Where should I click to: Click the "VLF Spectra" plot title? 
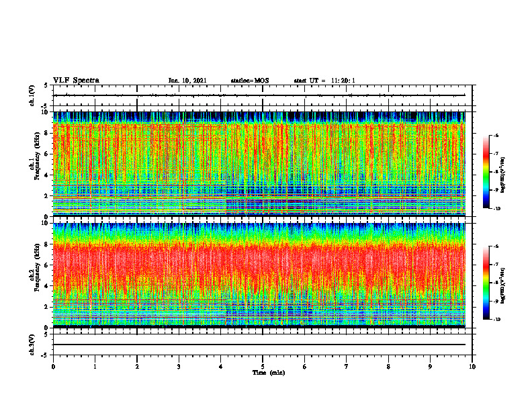[x=76, y=81]
